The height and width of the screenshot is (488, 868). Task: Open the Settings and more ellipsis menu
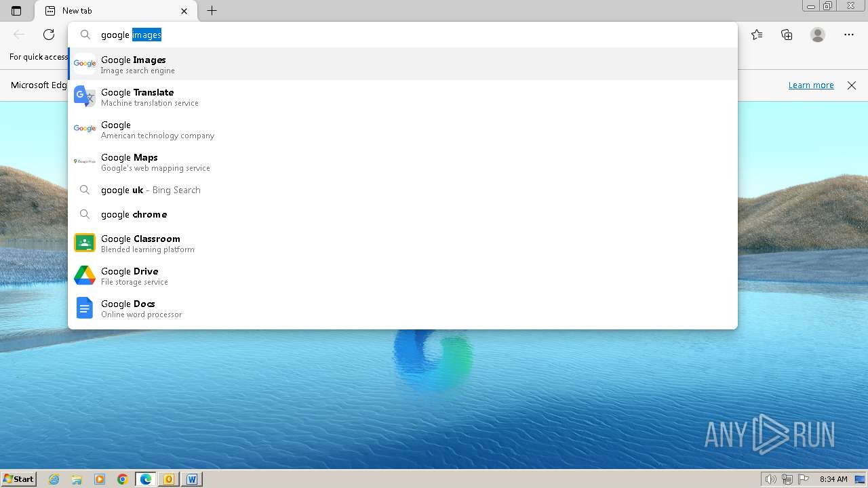pyautogui.click(x=849, y=35)
